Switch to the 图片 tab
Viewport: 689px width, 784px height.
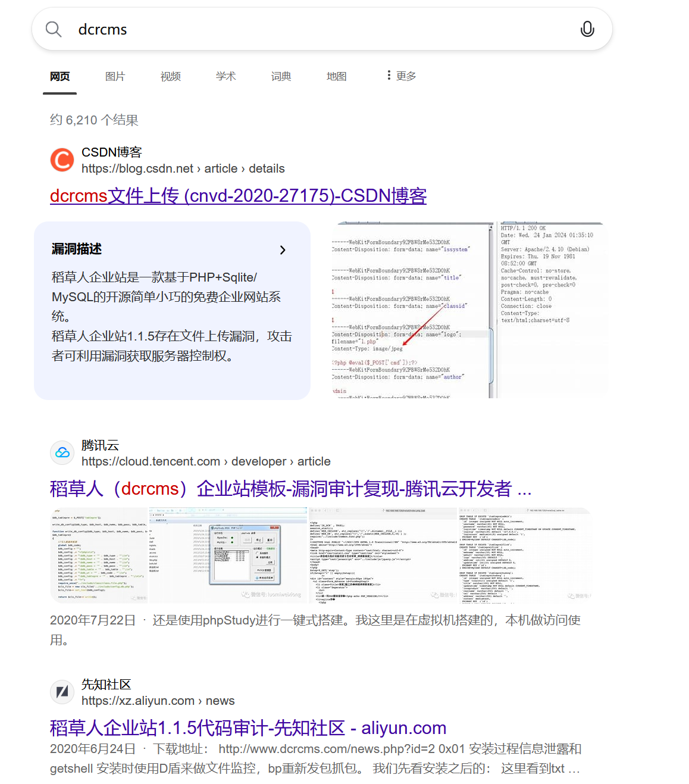[x=115, y=76]
